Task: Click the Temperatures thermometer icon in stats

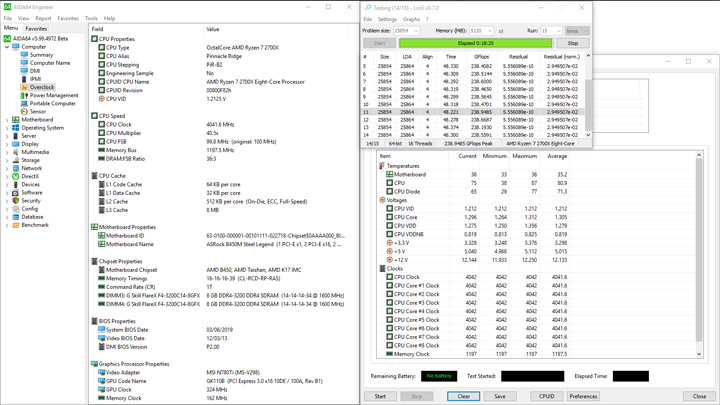Action: (382, 166)
